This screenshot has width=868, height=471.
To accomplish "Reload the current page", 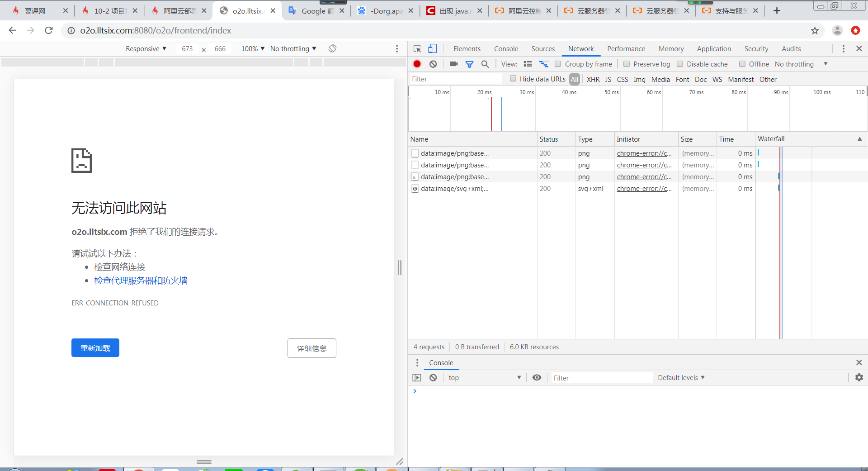I will 49,30.
